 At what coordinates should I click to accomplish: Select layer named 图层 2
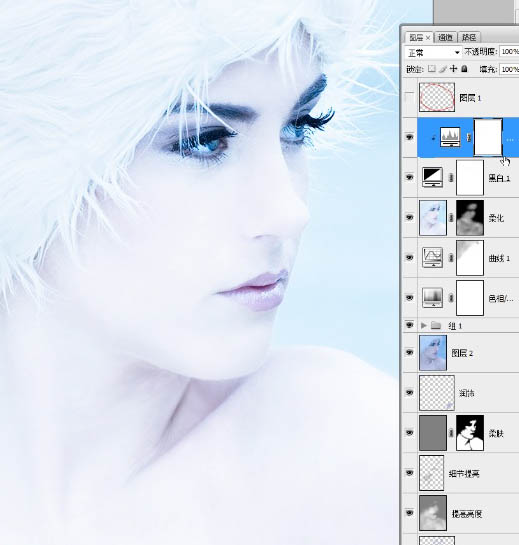[462, 353]
